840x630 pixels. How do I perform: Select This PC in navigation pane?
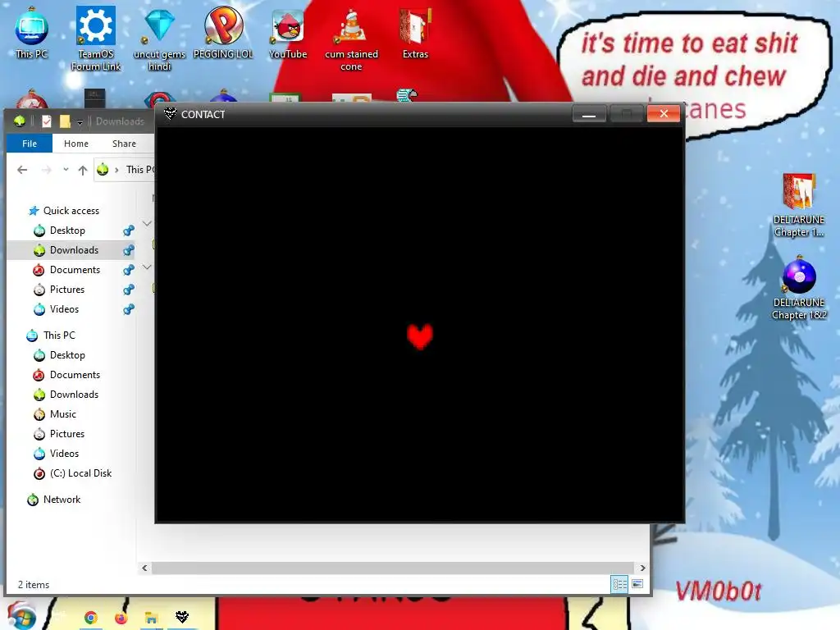[x=59, y=336]
